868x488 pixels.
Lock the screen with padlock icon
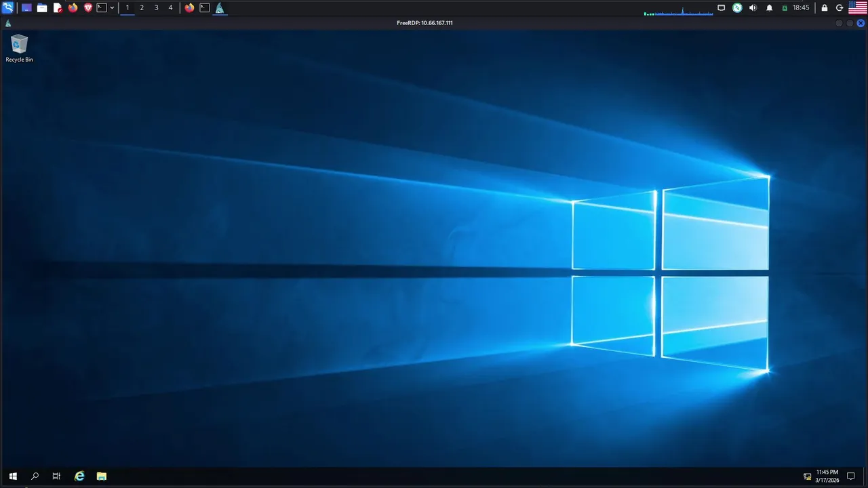[825, 7]
